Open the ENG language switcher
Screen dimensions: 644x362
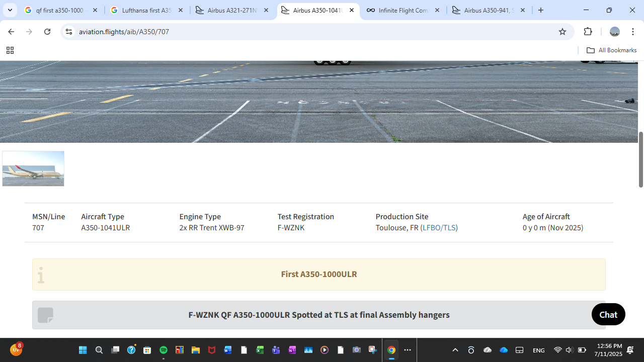(x=538, y=350)
